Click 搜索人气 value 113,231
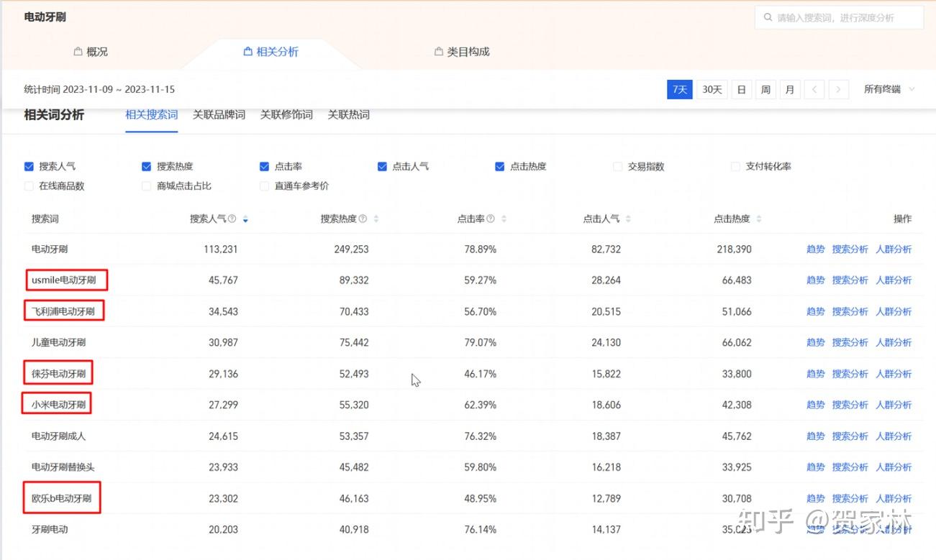This screenshot has width=936, height=560. (x=221, y=249)
